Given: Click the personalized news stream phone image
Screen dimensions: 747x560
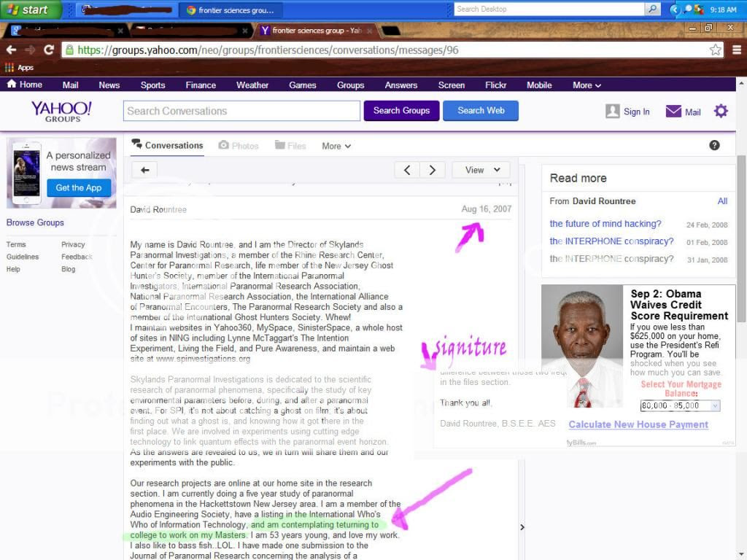Looking at the screenshot, I should (x=27, y=173).
